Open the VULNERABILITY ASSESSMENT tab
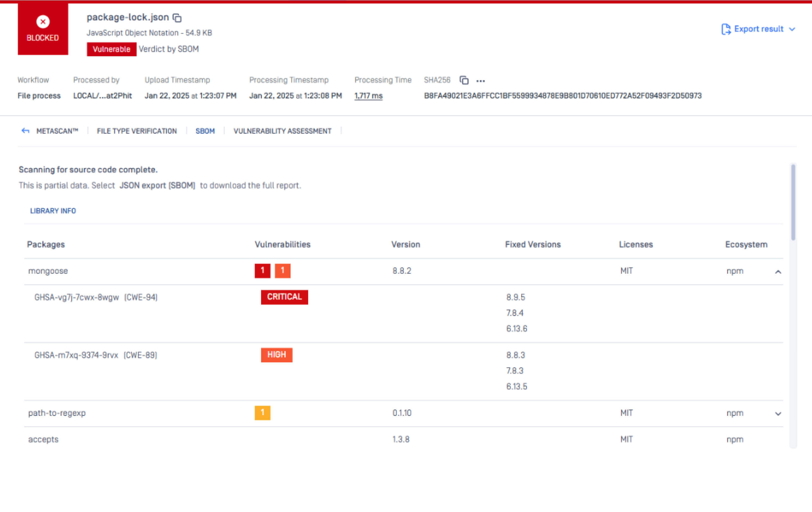This screenshot has height=512, width=812. (282, 131)
